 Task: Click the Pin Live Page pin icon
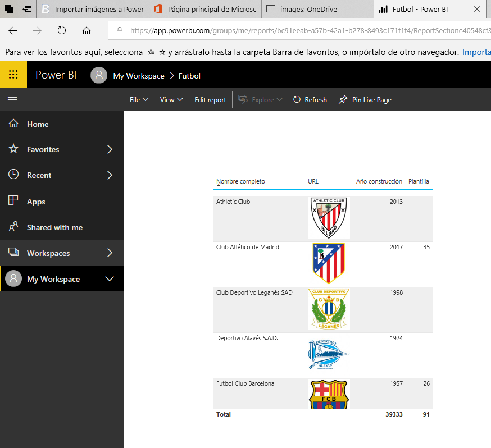point(342,99)
